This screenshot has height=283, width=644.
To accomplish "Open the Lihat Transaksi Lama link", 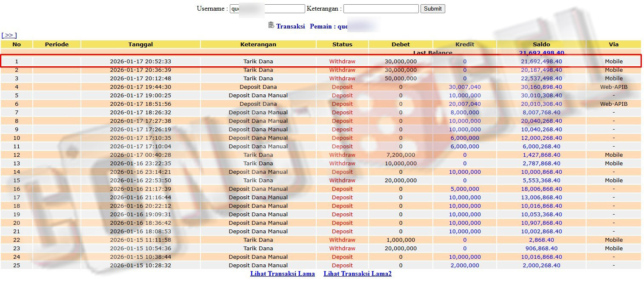I will (282, 274).
